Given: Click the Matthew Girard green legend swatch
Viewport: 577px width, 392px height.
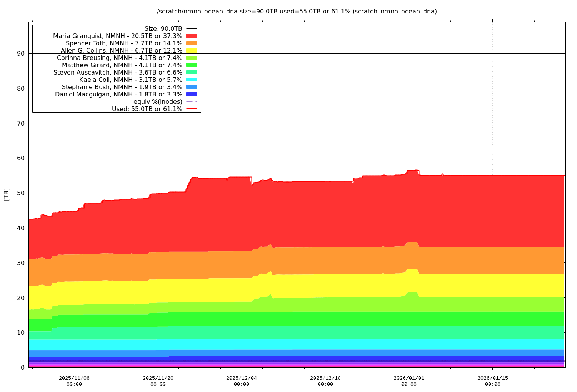Looking at the screenshot, I should pyautogui.click(x=192, y=65).
